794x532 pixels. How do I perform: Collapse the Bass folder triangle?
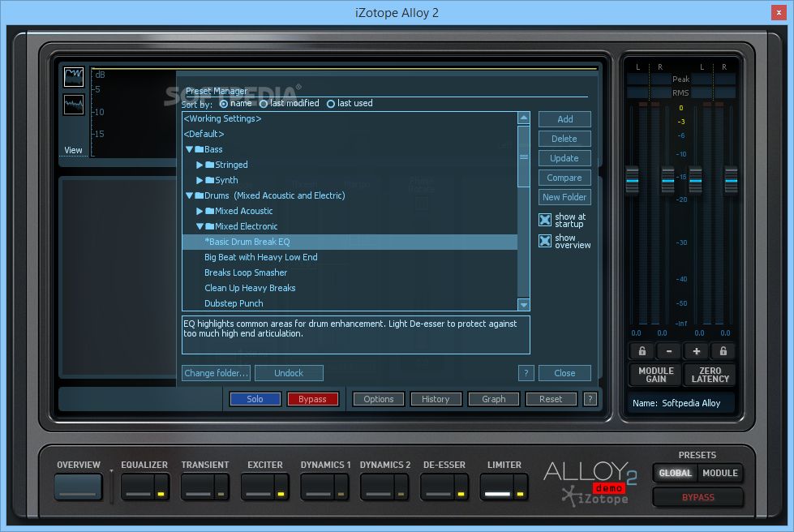190,149
